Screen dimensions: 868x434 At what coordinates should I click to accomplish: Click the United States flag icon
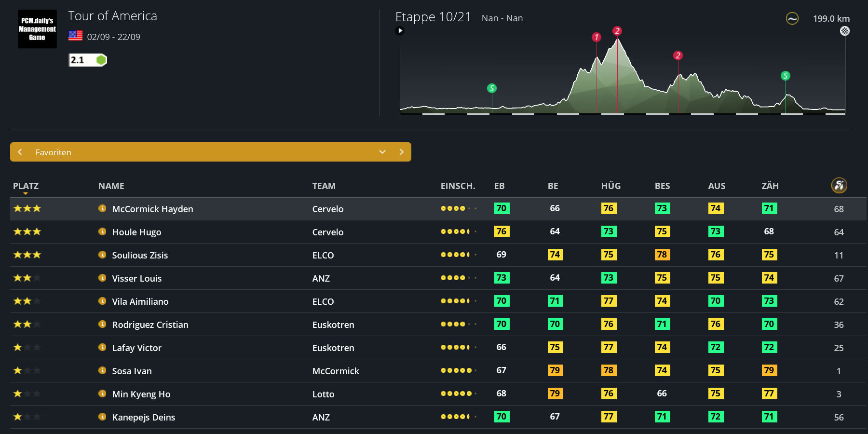(75, 36)
